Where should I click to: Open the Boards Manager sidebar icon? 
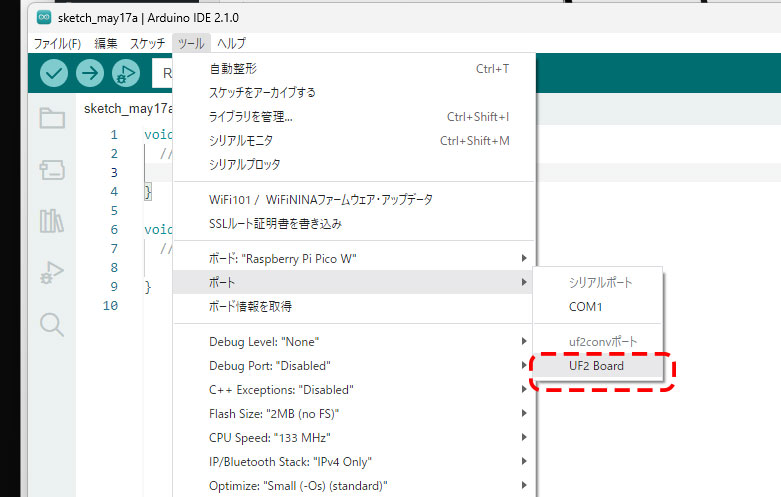tap(52, 170)
